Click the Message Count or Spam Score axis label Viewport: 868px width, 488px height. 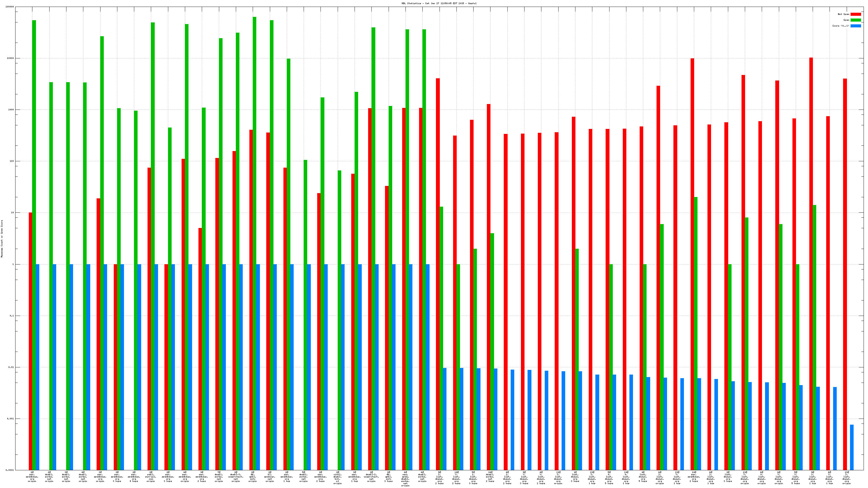[x=2, y=238]
